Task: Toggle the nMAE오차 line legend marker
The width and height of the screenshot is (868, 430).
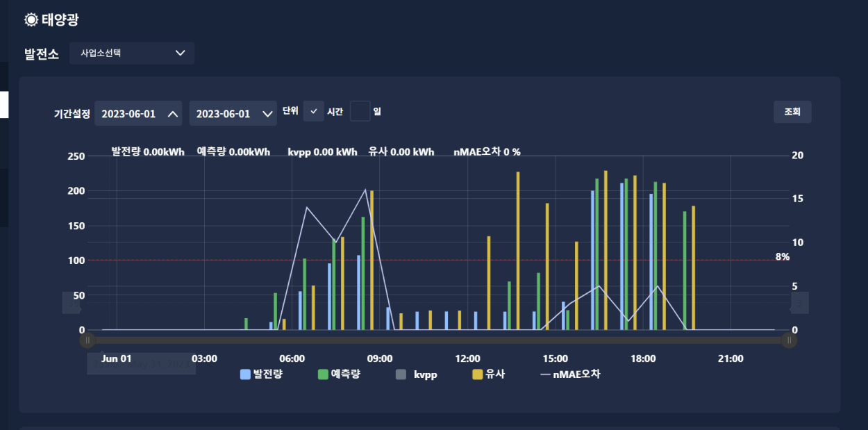Action: 545,374
